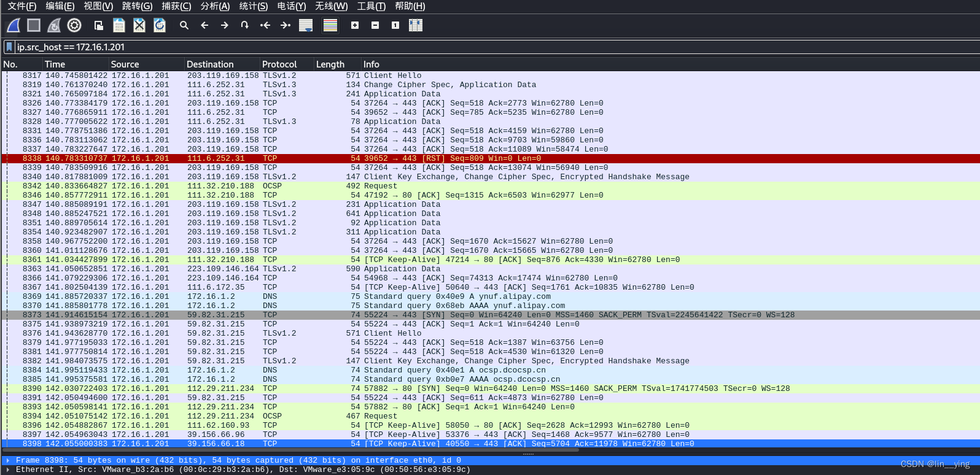The height and width of the screenshot is (475, 980).
Task: Open the 帮助(H) menu
Action: pyautogui.click(x=410, y=6)
